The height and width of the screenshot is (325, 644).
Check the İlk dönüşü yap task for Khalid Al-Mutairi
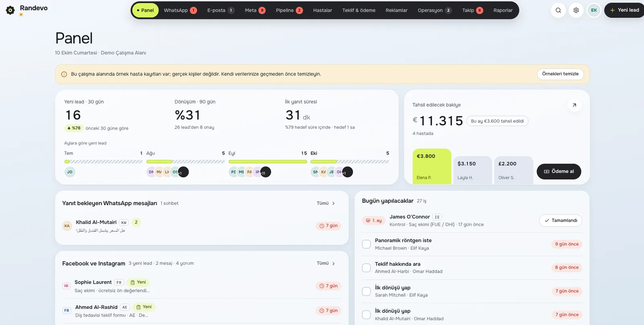coord(366,315)
